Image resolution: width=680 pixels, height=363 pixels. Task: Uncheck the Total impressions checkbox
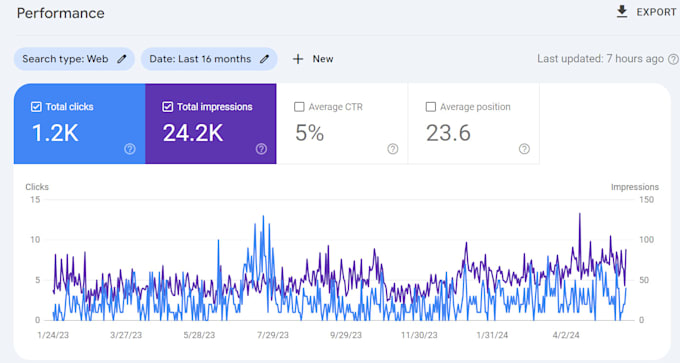168,107
